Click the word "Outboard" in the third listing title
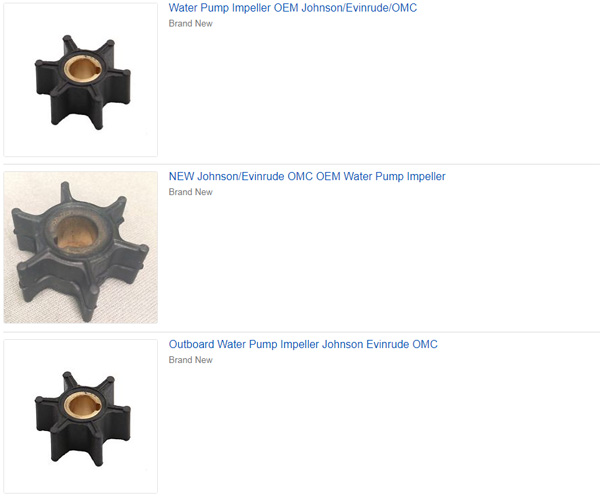 point(191,344)
